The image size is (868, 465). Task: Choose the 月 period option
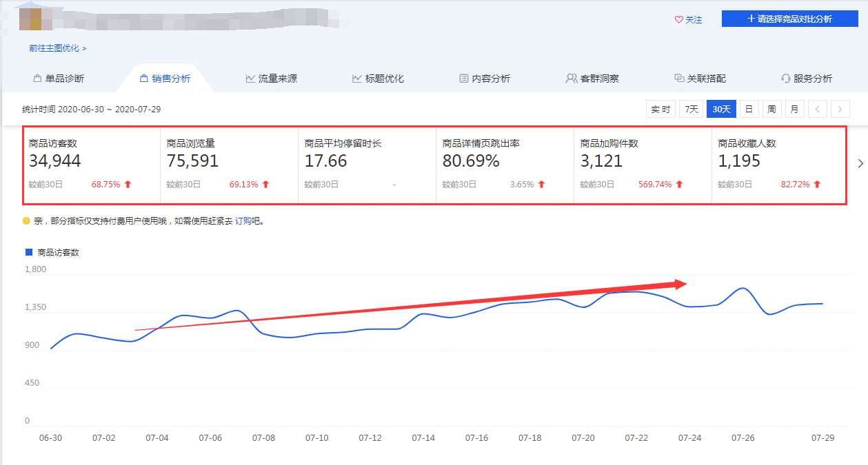pos(794,109)
